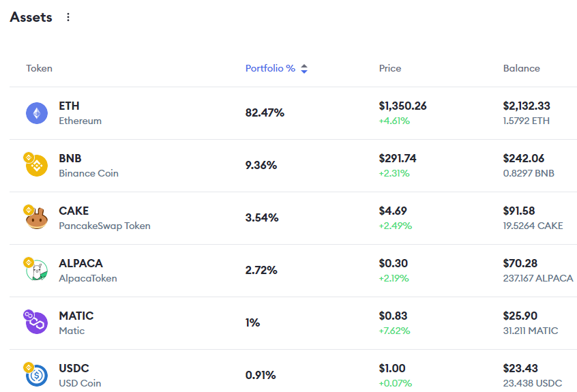Click the $291.74 BNB price
The image size is (577, 392).
coord(398,158)
